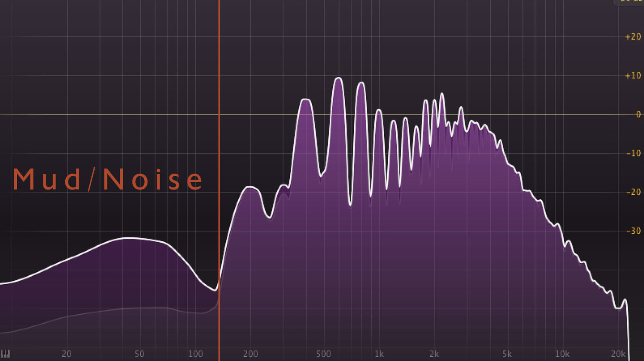Click the orange vertical frequency marker
This screenshot has height=361, width=644.
pyautogui.click(x=219, y=171)
